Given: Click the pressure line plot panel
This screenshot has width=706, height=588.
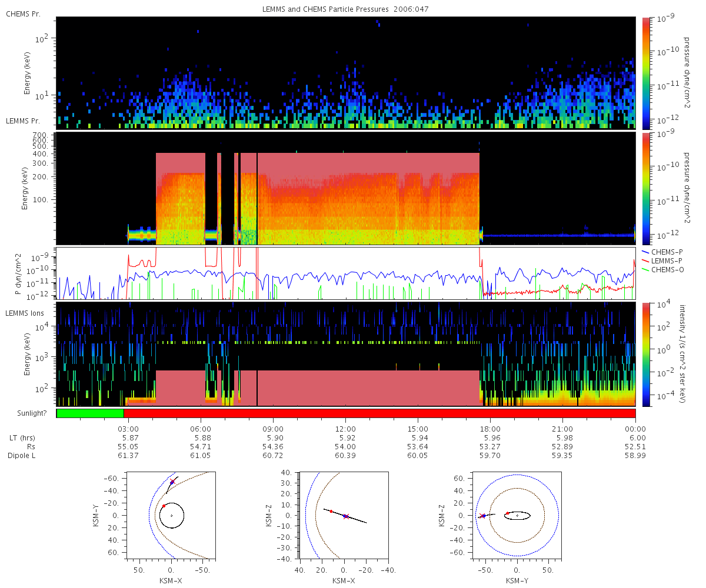Looking at the screenshot, I should (346, 273).
